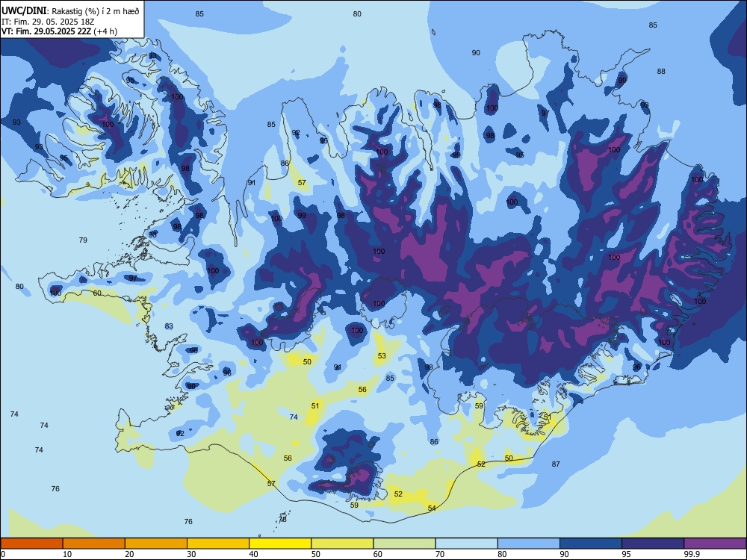Select the 'VT: Fim. 29.05.2025 22Z' line

[46, 31]
